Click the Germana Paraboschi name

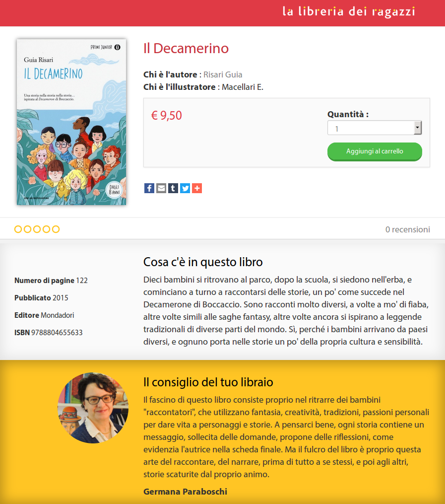185,492
